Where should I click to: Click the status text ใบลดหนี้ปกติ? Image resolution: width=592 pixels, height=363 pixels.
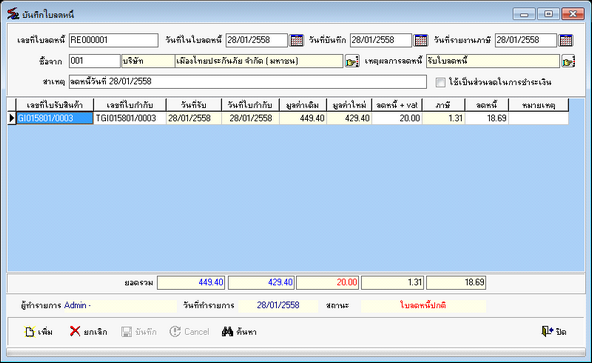pos(423,305)
